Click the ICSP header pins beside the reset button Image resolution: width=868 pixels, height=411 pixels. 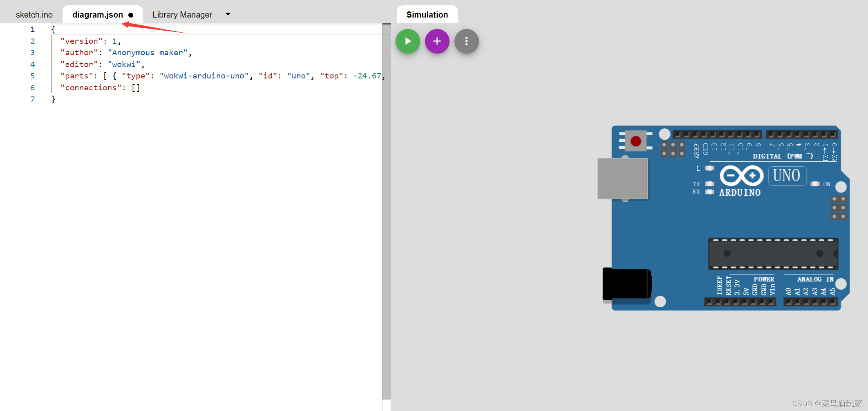point(673,149)
